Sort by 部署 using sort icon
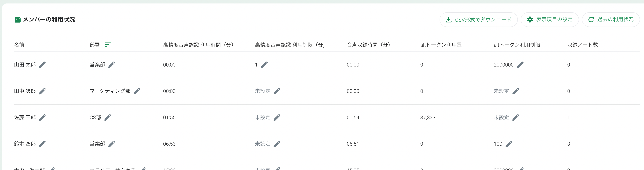Image resolution: width=644 pixels, height=170 pixels. pyautogui.click(x=108, y=45)
